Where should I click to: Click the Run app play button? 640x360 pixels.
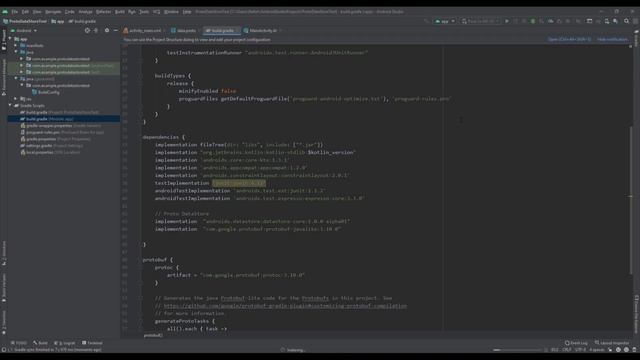507,21
